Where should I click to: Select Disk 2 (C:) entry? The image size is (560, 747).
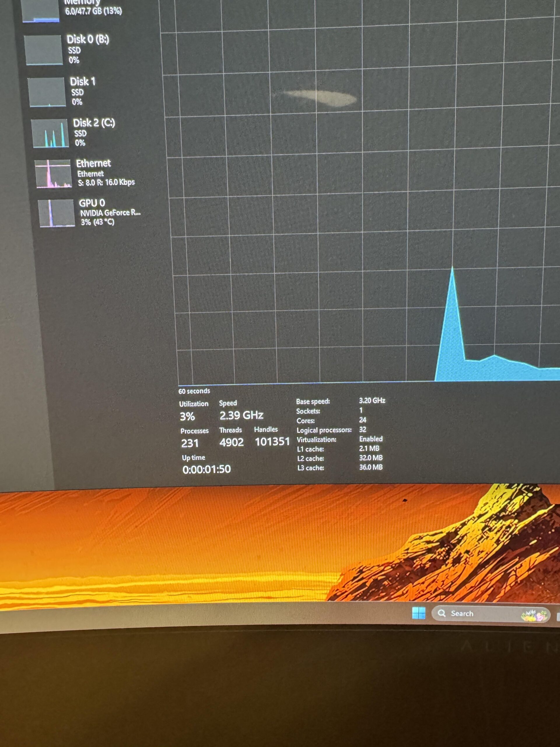[73, 133]
